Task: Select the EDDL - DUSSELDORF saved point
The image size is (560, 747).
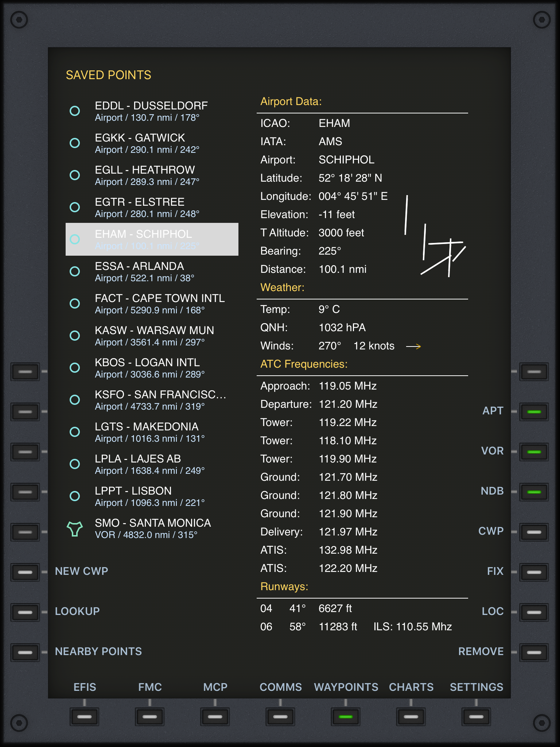Action: click(x=152, y=111)
